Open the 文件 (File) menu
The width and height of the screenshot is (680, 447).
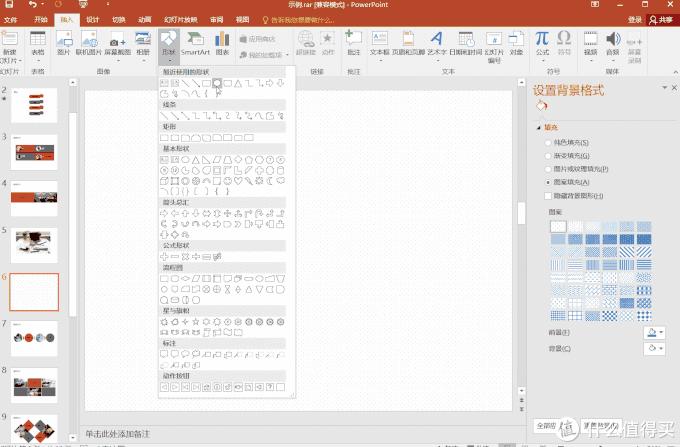coord(10,20)
